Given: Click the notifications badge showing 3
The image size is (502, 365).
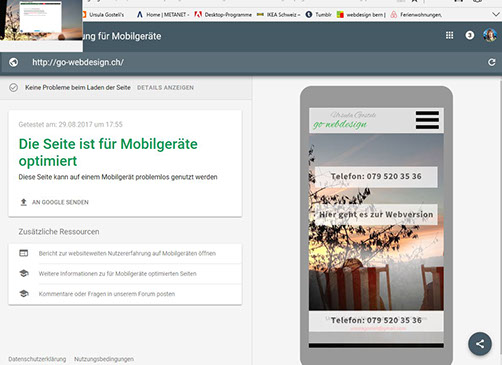Looking at the screenshot, I should tap(470, 35).
